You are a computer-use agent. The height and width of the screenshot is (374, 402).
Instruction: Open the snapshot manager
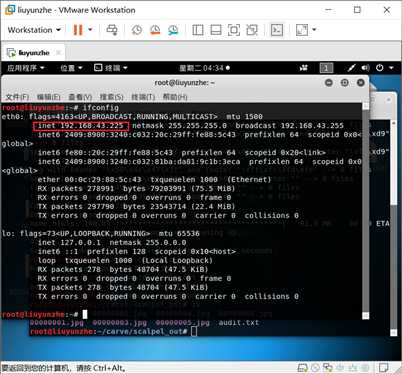pyautogui.click(x=173, y=30)
